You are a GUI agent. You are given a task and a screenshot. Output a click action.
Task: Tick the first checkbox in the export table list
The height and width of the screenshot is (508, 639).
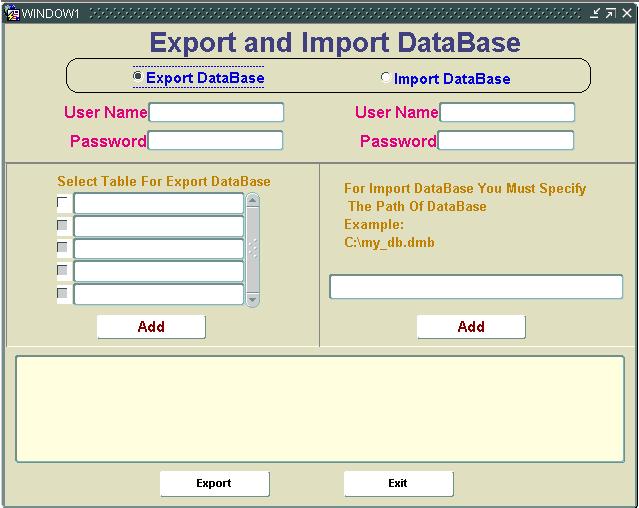[63, 202]
